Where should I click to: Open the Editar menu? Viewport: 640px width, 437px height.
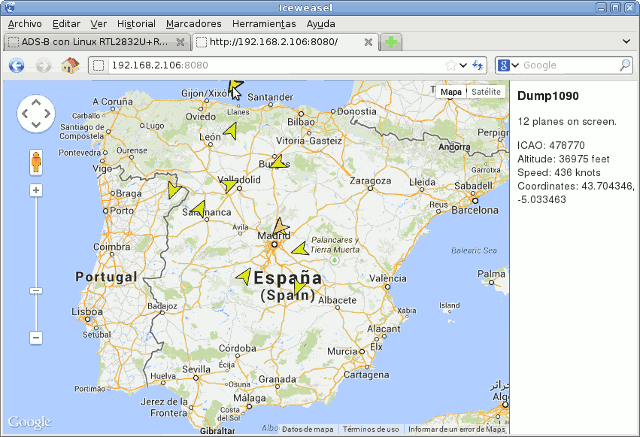coord(66,24)
